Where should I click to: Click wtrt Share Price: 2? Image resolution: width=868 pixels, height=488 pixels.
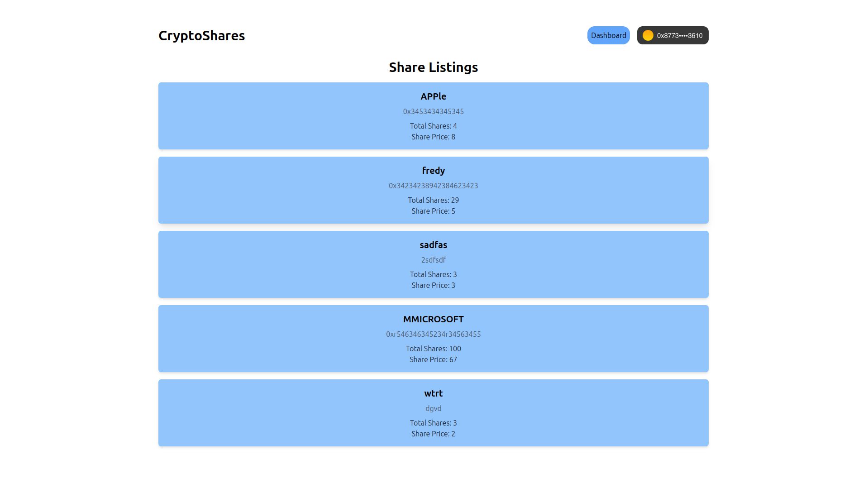click(433, 434)
